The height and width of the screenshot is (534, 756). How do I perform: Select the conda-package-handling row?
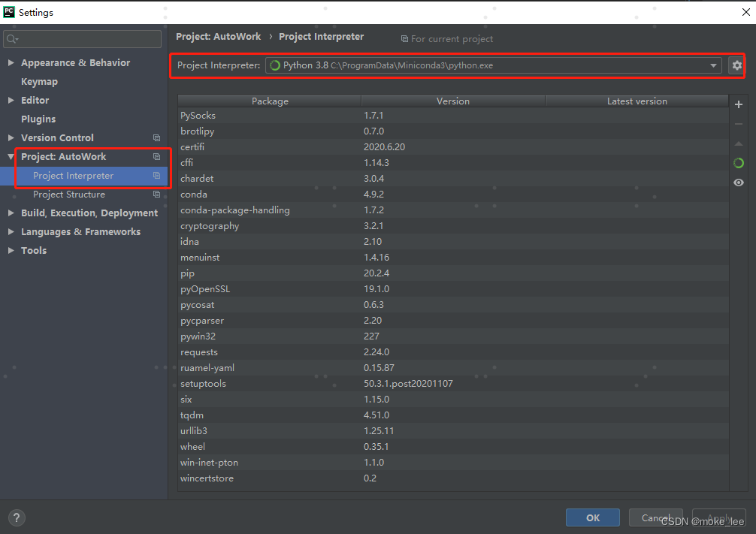click(453, 210)
